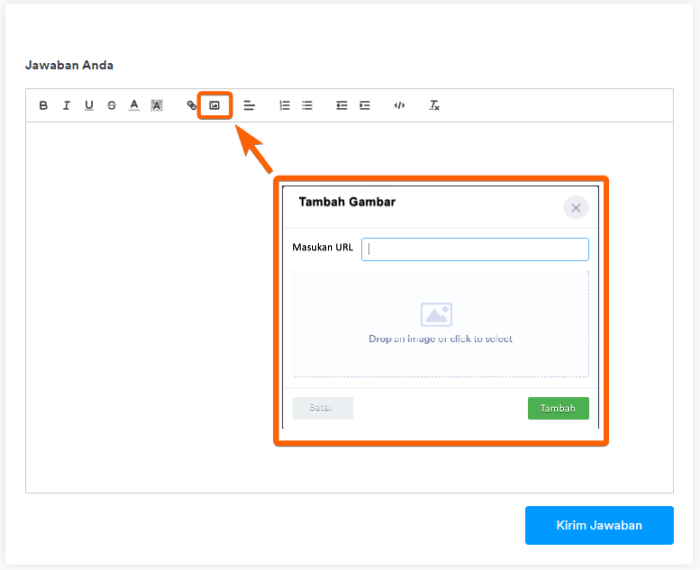Toggle bold formatting in the toolbar
This screenshot has width=700, height=570.
pyautogui.click(x=43, y=105)
